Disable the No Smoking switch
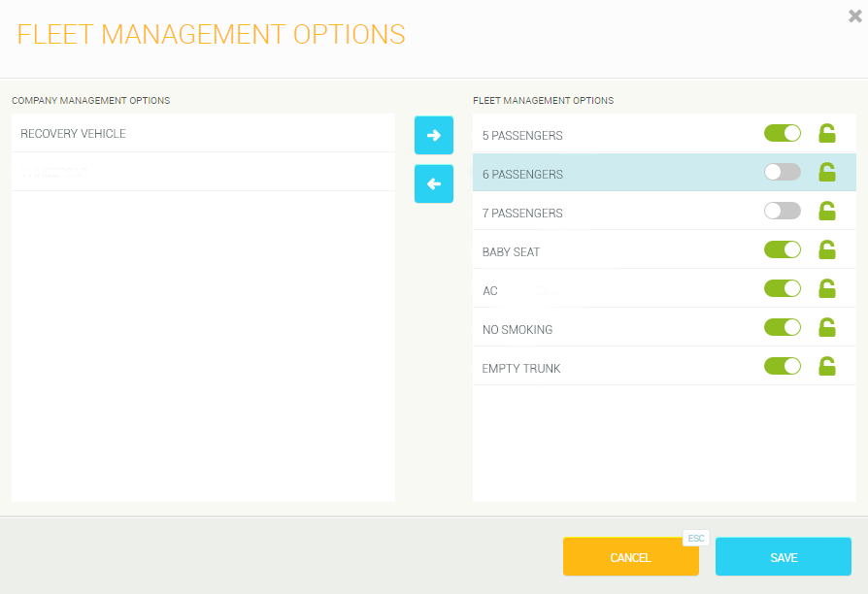 point(782,327)
